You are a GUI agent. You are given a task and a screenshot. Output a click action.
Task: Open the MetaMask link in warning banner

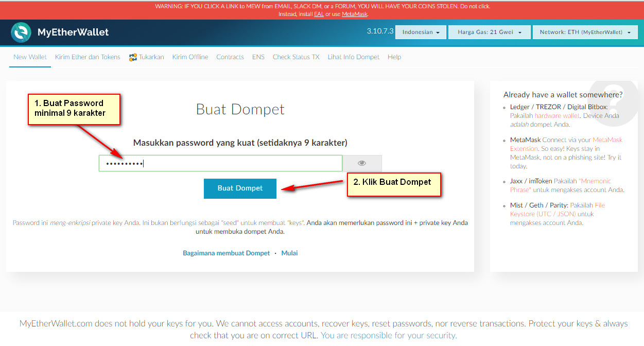355,14
